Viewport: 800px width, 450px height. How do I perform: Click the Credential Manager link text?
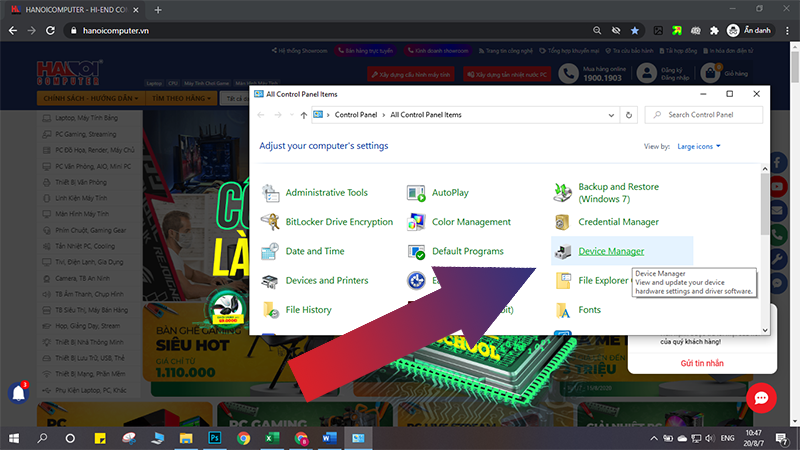[618, 222]
